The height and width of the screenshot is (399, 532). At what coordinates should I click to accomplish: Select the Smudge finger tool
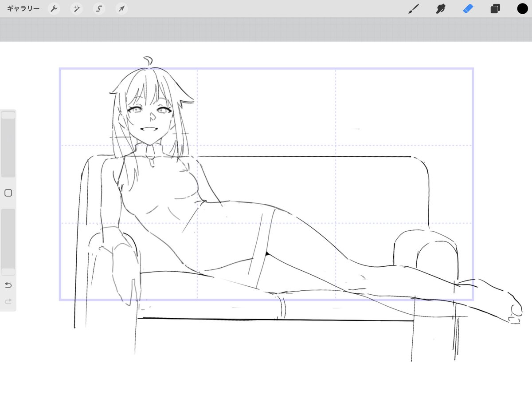[x=440, y=9]
